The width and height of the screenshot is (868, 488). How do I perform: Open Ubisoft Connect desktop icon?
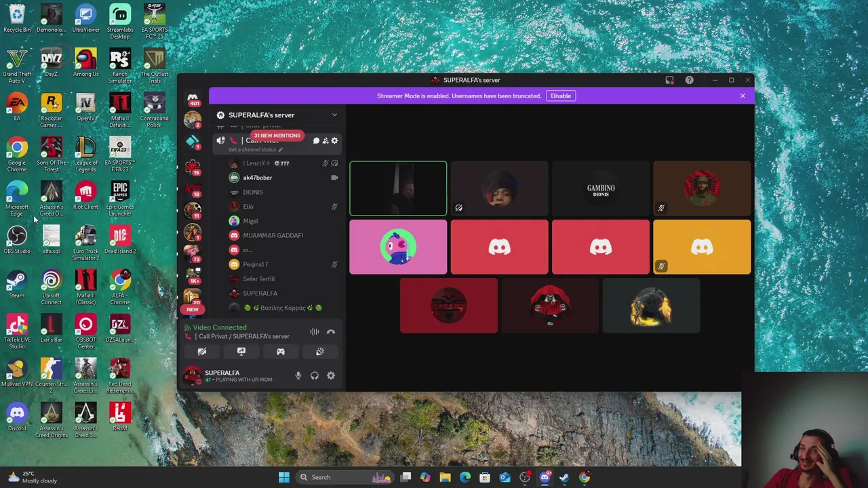click(x=52, y=288)
